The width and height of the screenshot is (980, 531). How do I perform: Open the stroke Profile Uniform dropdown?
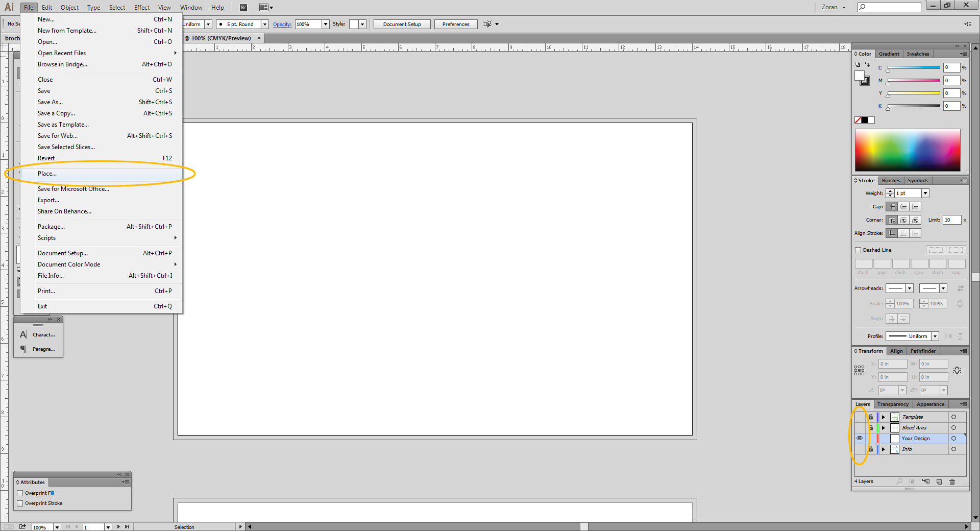point(935,336)
